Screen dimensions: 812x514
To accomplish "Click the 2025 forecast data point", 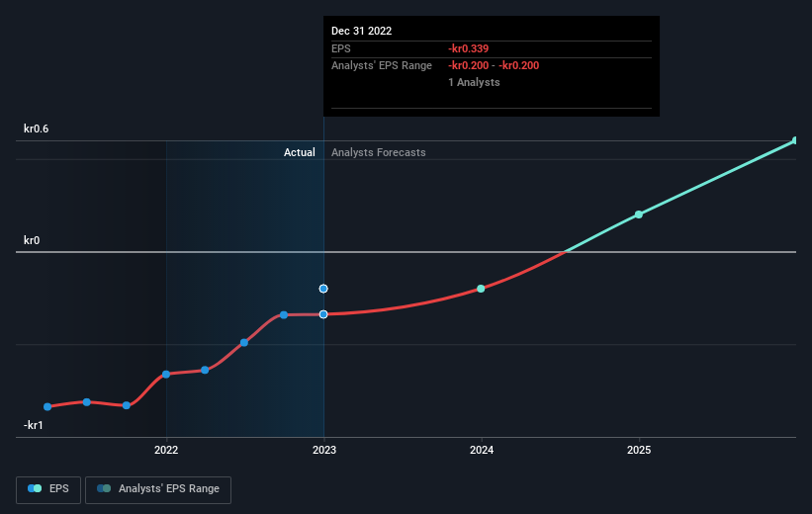I will (639, 214).
